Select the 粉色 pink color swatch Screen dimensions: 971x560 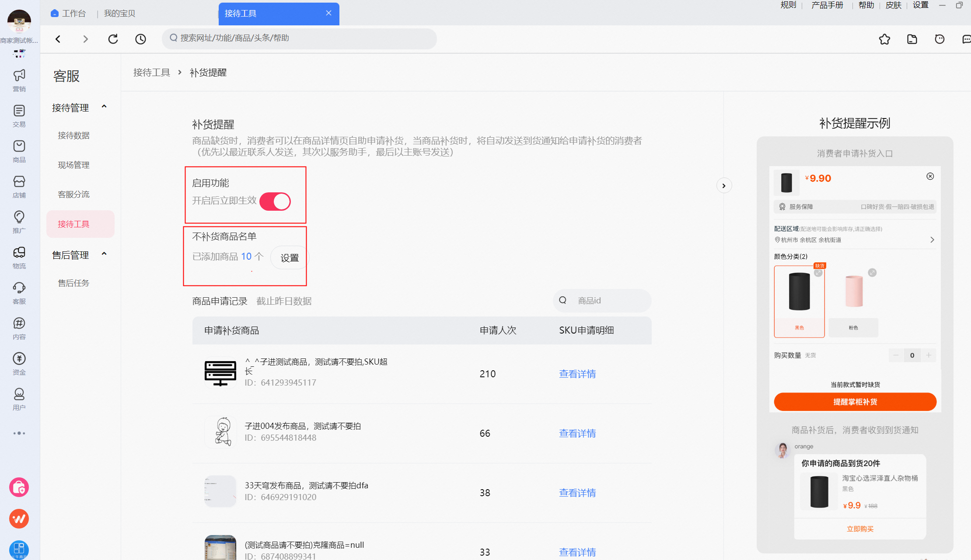point(853,302)
